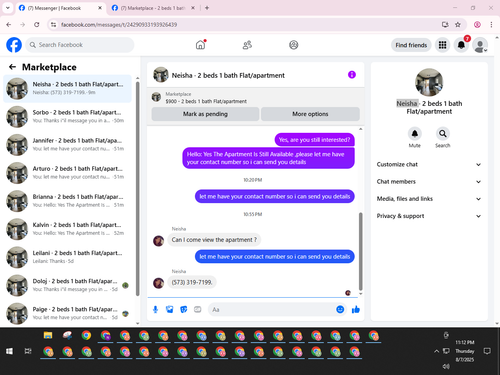The image size is (500, 375).
Task: Open Chrome three-dot menu
Action: 491,25
